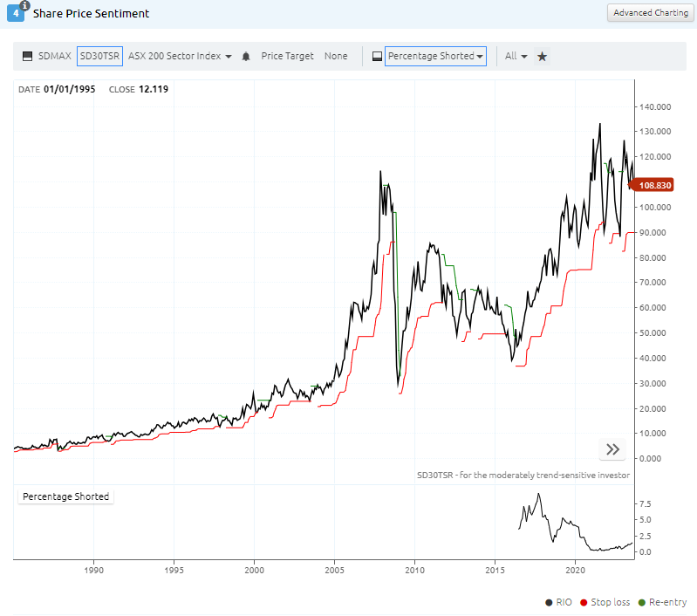This screenshot has height=616, width=697.
Task: Click the lower panel icon before Percentage Shorted
Action: [377, 56]
